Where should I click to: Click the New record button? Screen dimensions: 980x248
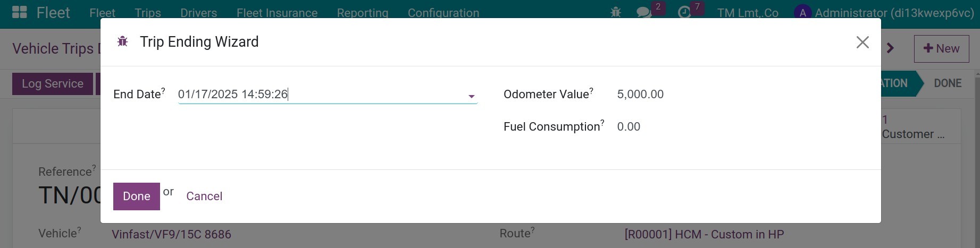[x=942, y=49]
